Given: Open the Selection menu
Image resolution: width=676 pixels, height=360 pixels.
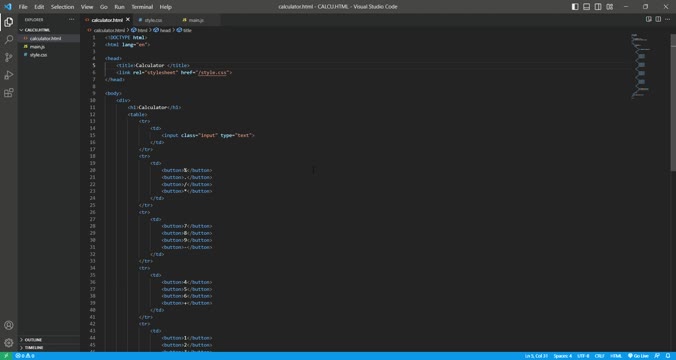Looking at the screenshot, I should (x=63, y=6).
